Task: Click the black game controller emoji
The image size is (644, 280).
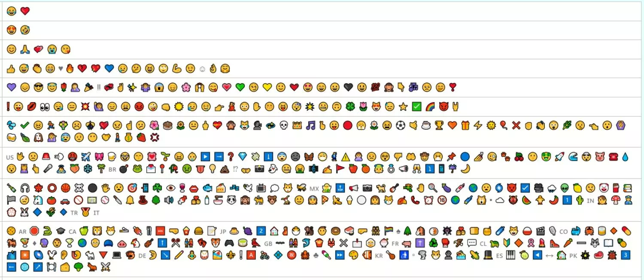Action: (x=230, y=243)
